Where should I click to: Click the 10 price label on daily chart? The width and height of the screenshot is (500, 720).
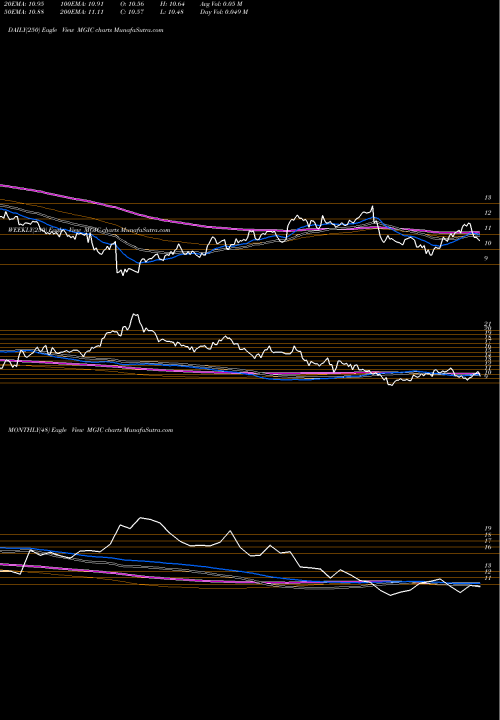click(488, 243)
